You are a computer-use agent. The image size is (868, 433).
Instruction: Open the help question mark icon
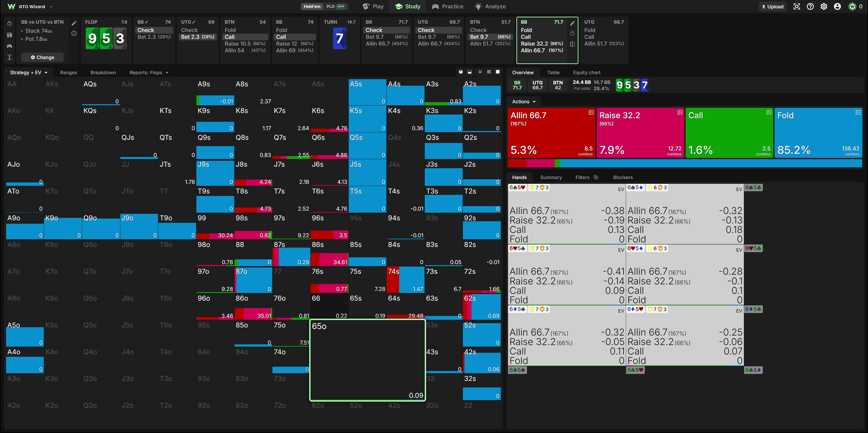[x=810, y=6]
